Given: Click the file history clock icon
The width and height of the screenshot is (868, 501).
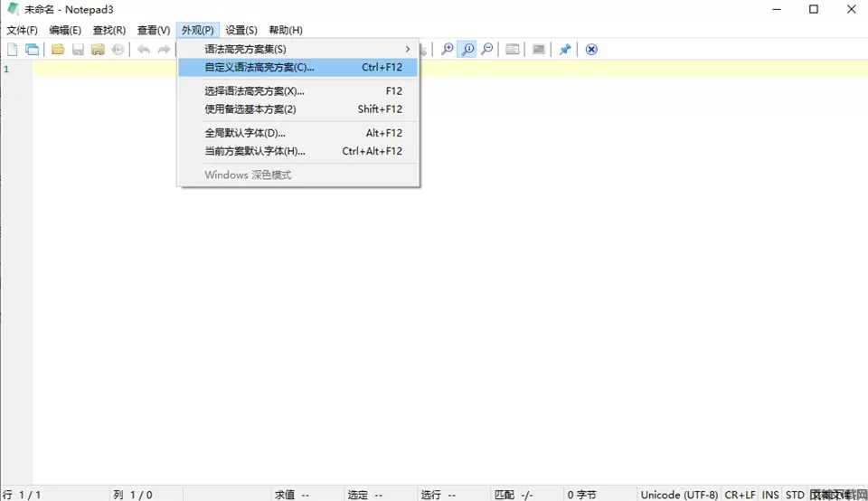Looking at the screenshot, I should click(118, 49).
